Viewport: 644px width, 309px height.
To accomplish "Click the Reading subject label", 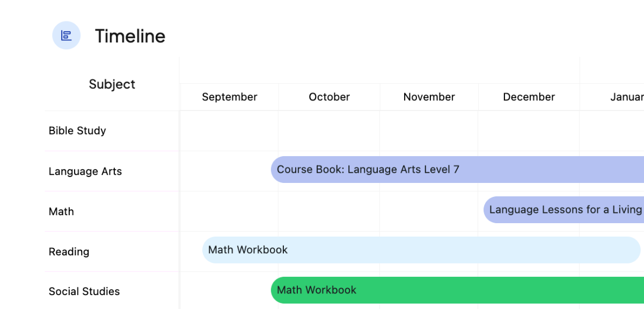I will click(69, 252).
